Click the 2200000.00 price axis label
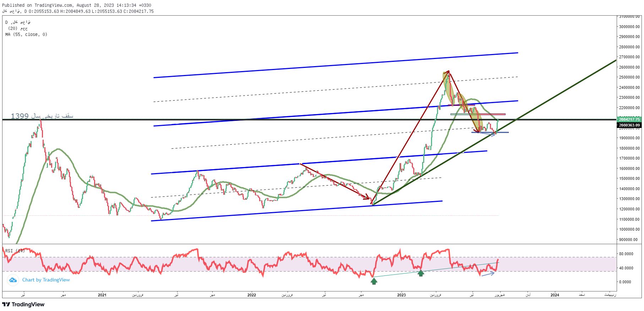This screenshot has height=311, width=644. click(x=629, y=108)
